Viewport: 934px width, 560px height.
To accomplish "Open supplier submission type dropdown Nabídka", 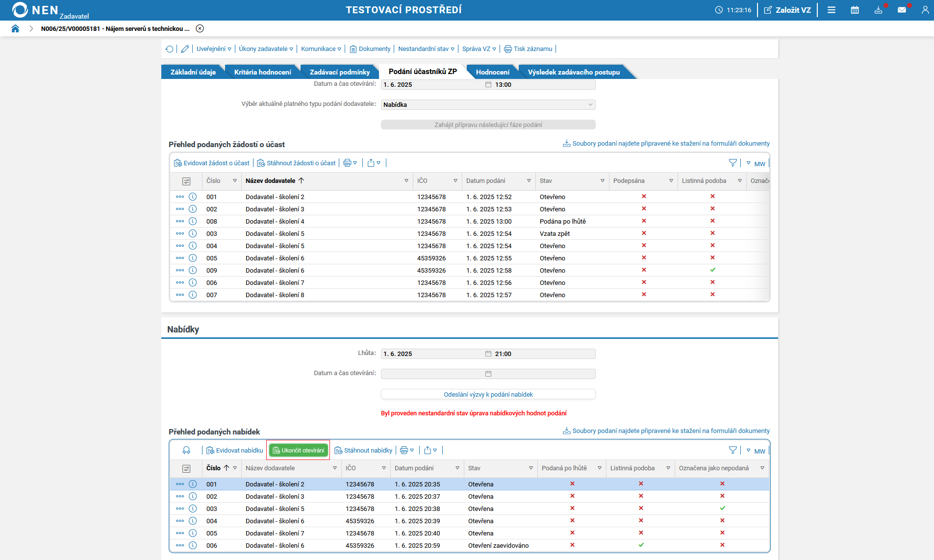I will (488, 104).
